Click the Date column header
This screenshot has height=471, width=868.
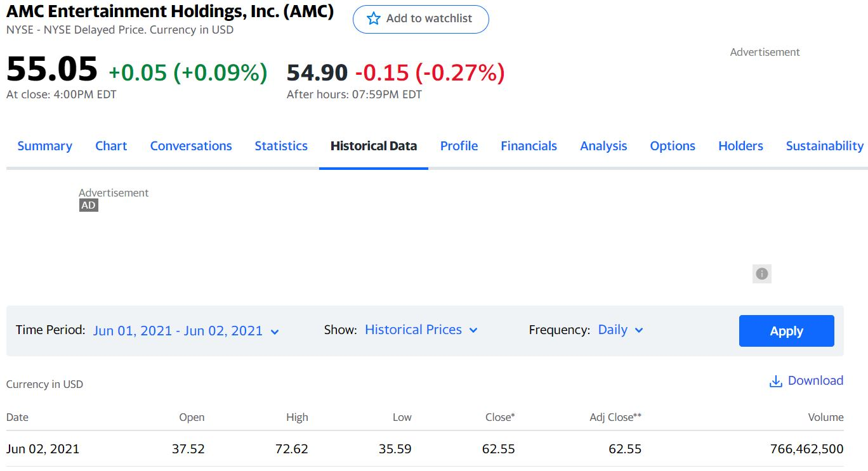17,417
